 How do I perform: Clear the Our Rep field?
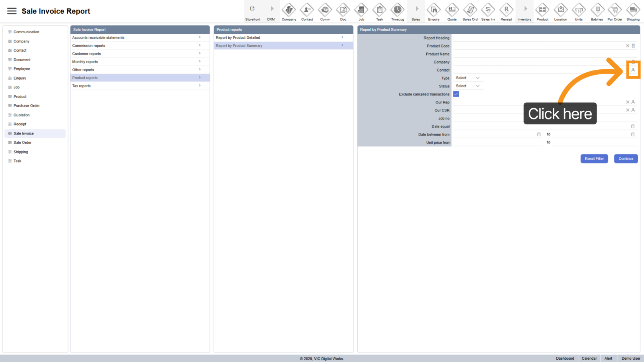pos(628,102)
